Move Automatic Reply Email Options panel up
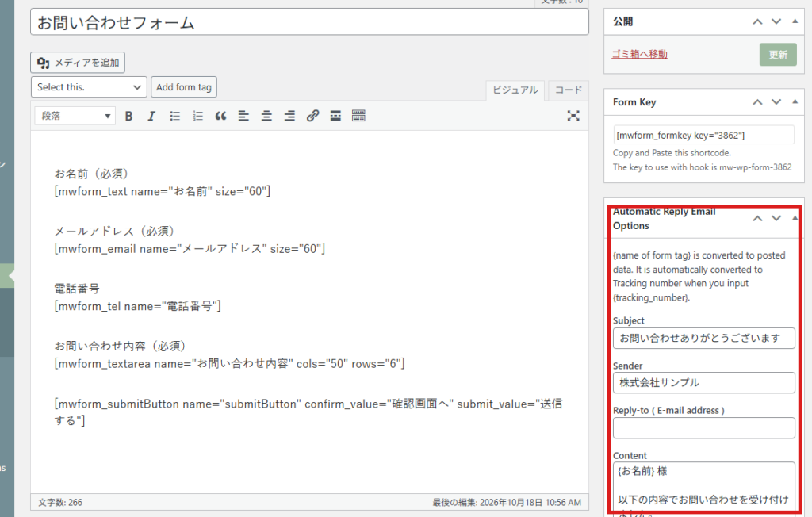Image resolution: width=812 pixels, height=517 pixels. [x=757, y=219]
